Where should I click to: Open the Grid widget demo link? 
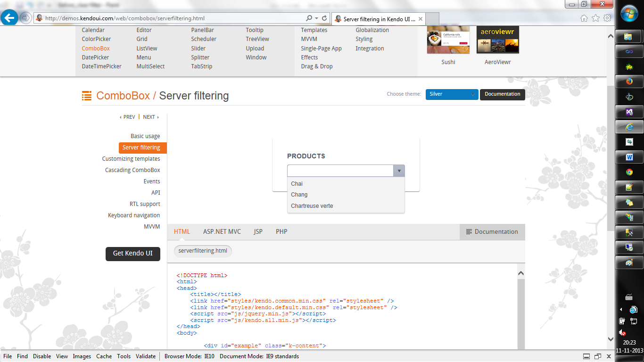(142, 39)
